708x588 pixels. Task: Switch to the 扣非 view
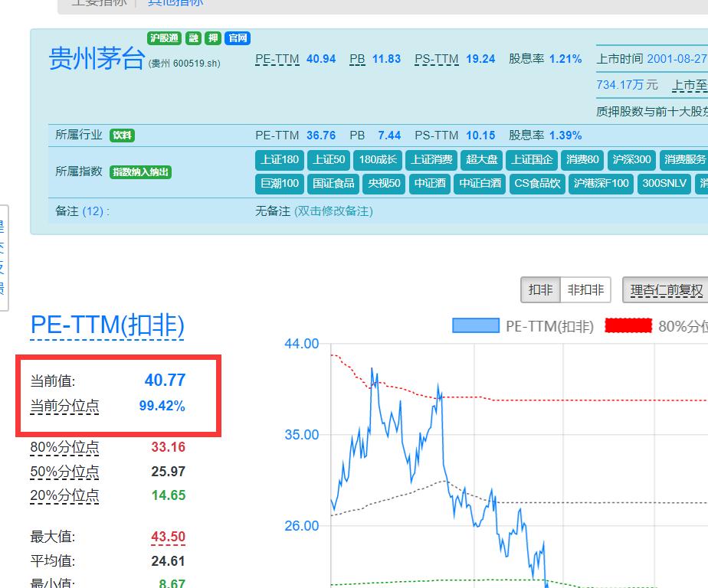pyautogui.click(x=542, y=289)
